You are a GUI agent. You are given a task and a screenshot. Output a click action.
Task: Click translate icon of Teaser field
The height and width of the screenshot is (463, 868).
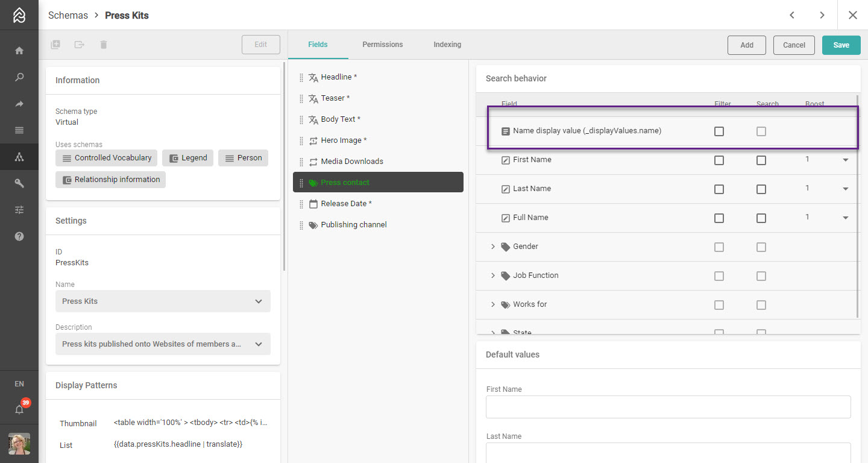point(313,99)
